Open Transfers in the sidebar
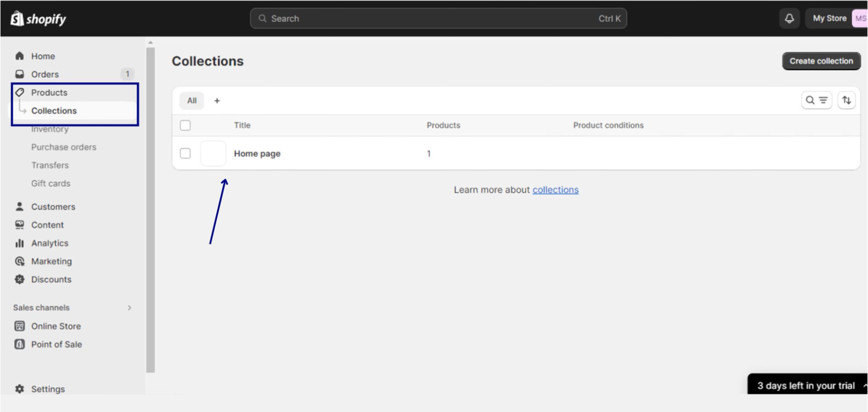This screenshot has width=868, height=412. coord(50,165)
